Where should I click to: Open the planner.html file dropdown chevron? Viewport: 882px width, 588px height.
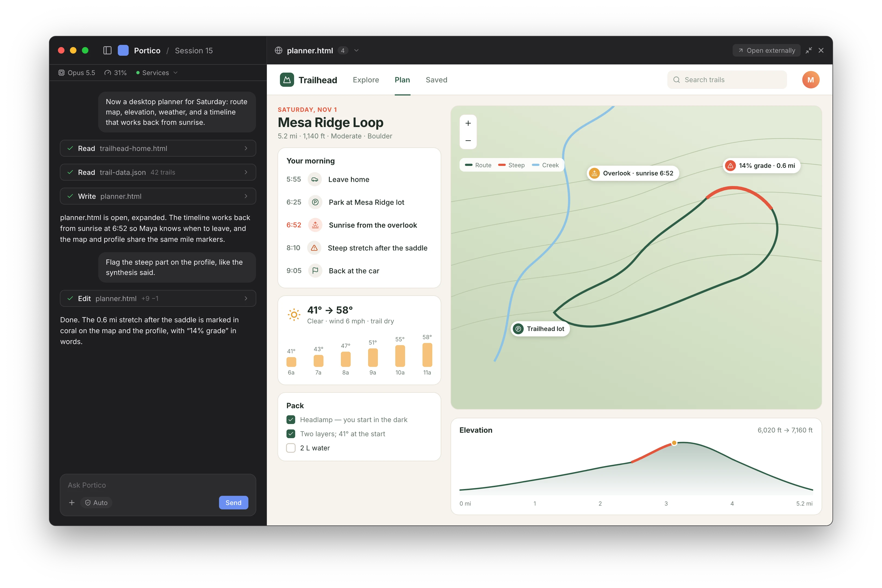(x=356, y=50)
